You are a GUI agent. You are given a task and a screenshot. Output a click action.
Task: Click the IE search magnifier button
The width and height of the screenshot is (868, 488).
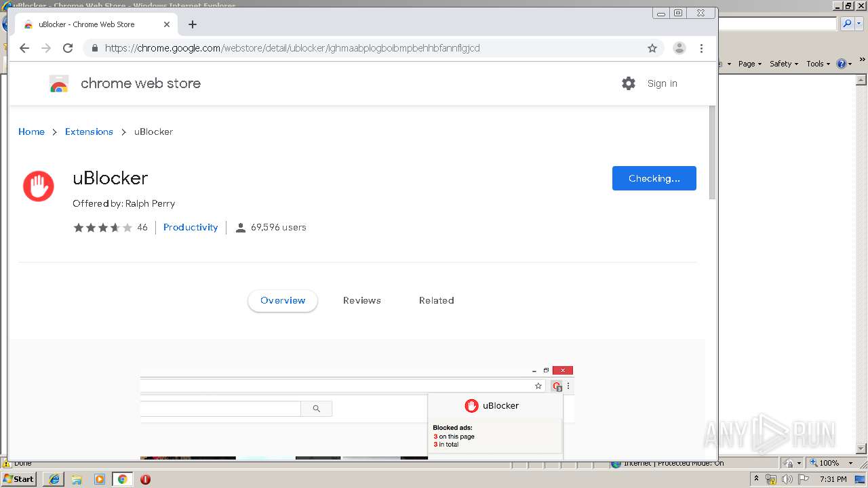[x=846, y=24]
